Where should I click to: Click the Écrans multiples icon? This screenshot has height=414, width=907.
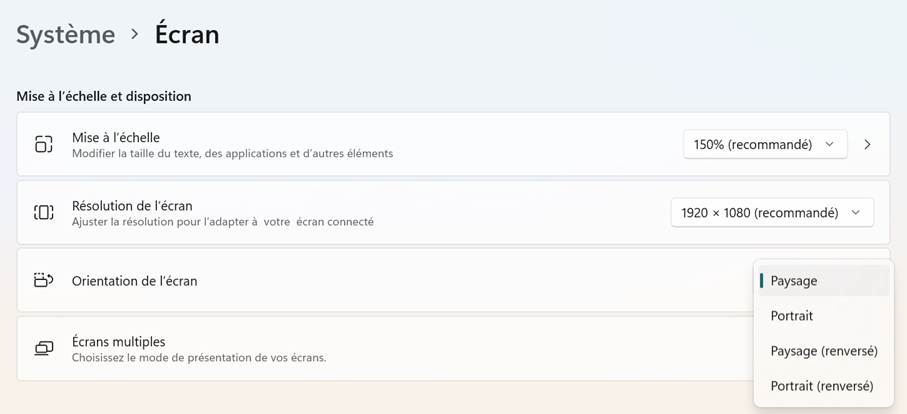[43, 348]
